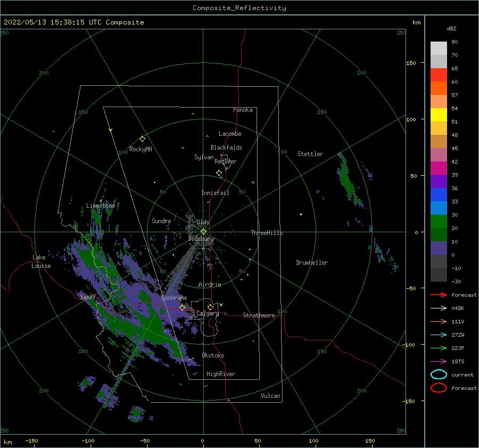The image size is (479, 448).
Task: Click the dBZ heading above the color scale
Action: point(451,28)
